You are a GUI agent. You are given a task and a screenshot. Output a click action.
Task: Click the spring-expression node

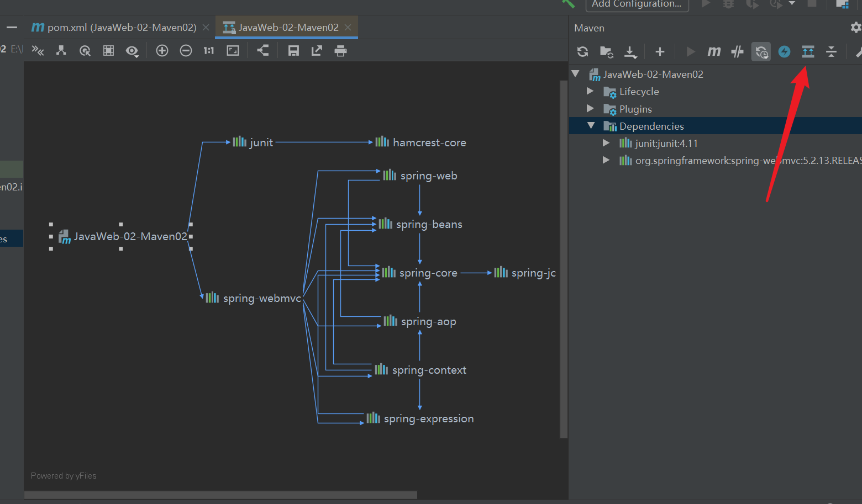point(421,418)
